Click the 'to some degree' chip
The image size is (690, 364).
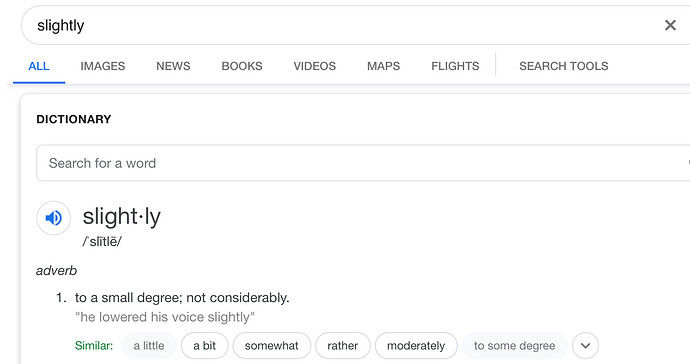point(514,346)
